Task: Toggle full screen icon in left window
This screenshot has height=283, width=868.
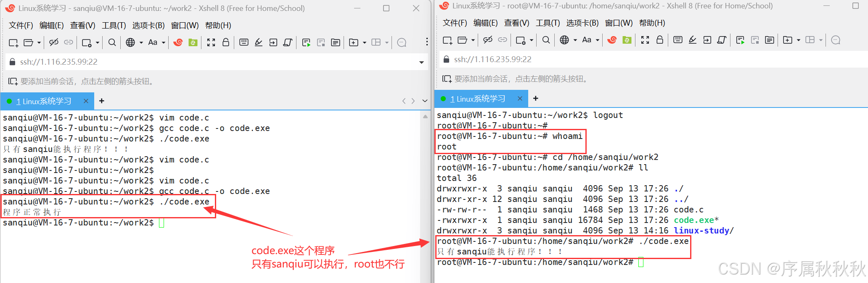Action: pos(211,42)
